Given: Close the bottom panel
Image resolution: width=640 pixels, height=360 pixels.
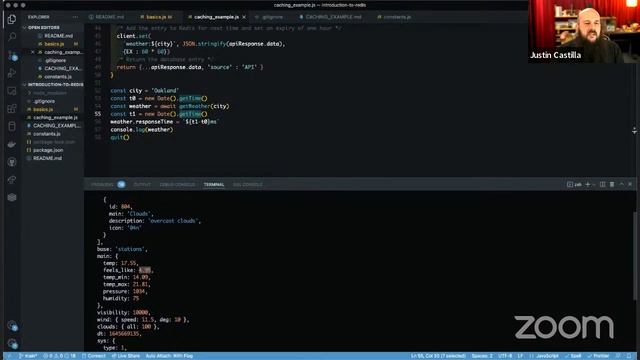Looking at the screenshot, I should [630, 184].
